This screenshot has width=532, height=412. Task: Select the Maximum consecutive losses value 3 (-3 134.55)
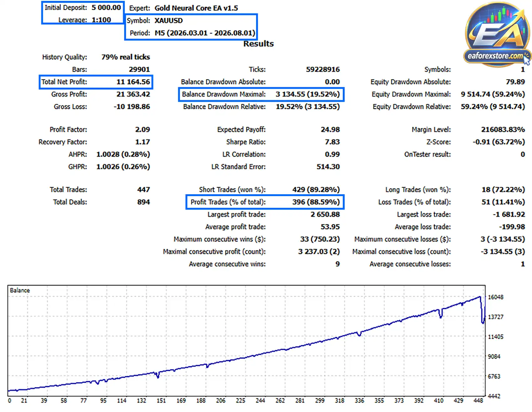point(503,239)
